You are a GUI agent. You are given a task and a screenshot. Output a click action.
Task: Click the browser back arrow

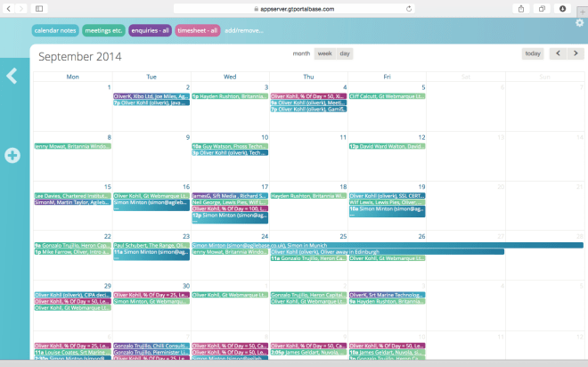click(x=8, y=8)
